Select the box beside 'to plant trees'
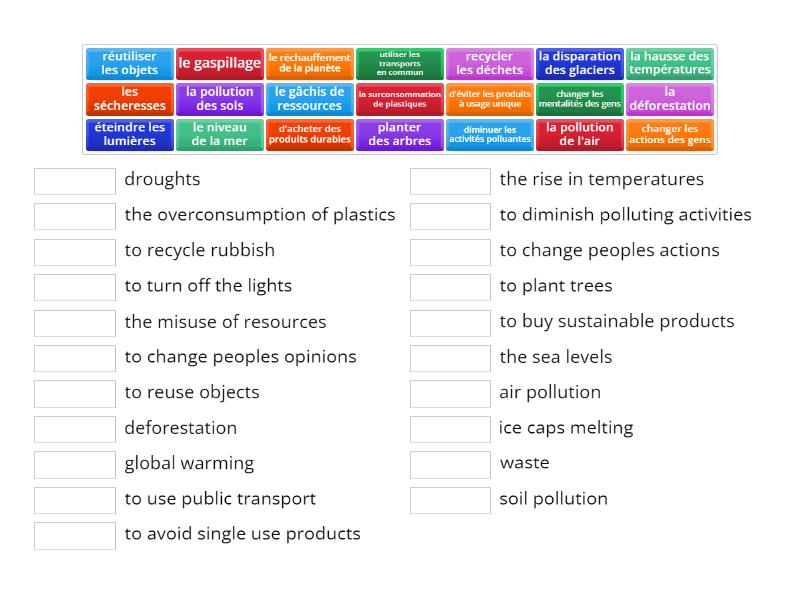 click(x=450, y=287)
